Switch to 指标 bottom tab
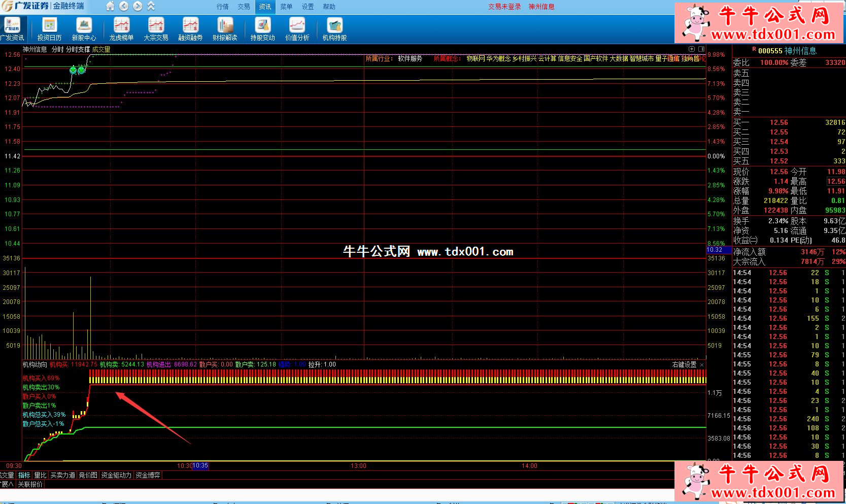 (24, 475)
